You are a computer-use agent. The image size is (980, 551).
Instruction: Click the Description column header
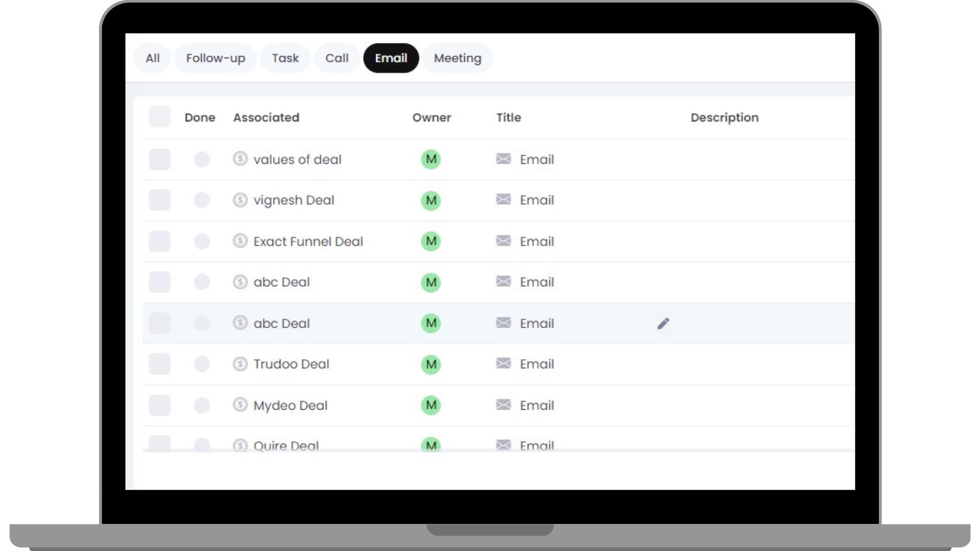click(x=724, y=117)
